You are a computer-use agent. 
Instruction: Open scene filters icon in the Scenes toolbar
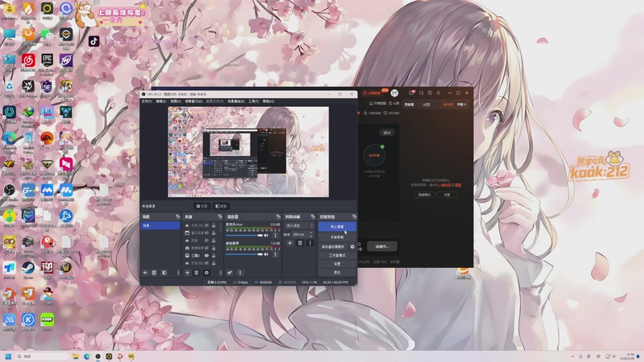tap(164, 273)
